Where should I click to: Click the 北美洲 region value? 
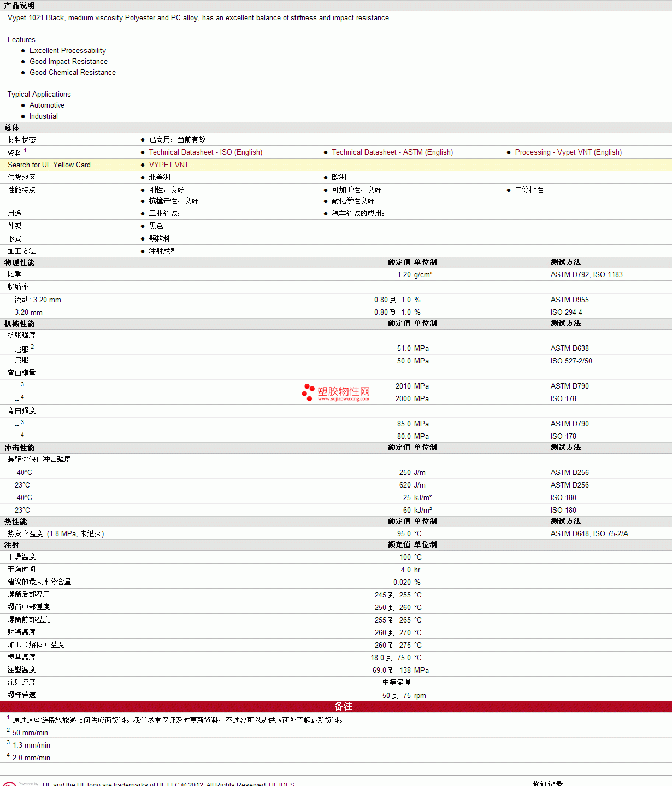[160, 178]
